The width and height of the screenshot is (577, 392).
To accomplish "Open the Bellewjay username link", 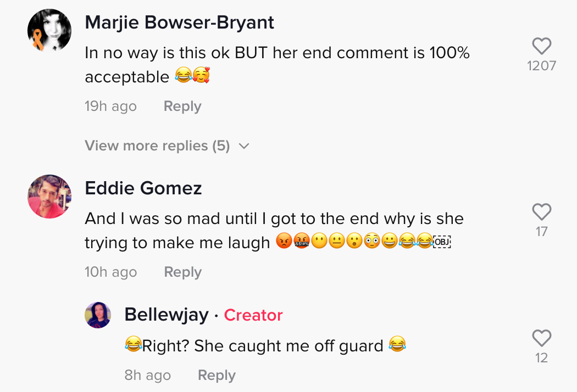I will pyautogui.click(x=167, y=315).
